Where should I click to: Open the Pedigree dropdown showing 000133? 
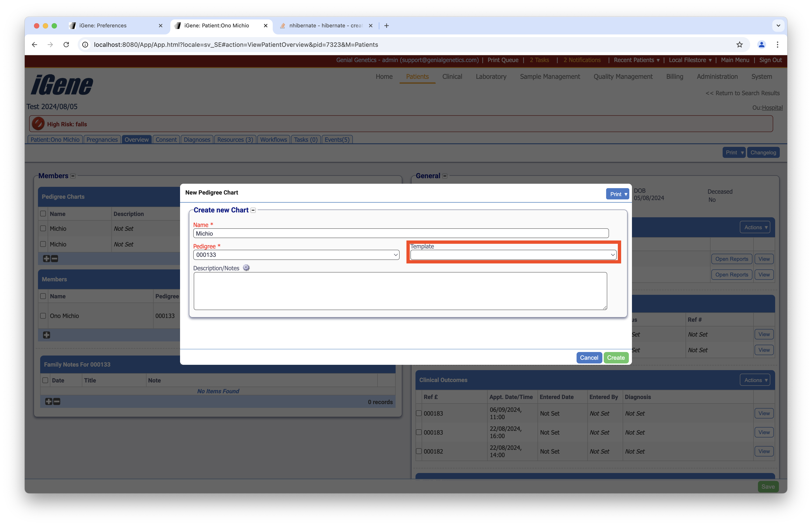(x=296, y=255)
